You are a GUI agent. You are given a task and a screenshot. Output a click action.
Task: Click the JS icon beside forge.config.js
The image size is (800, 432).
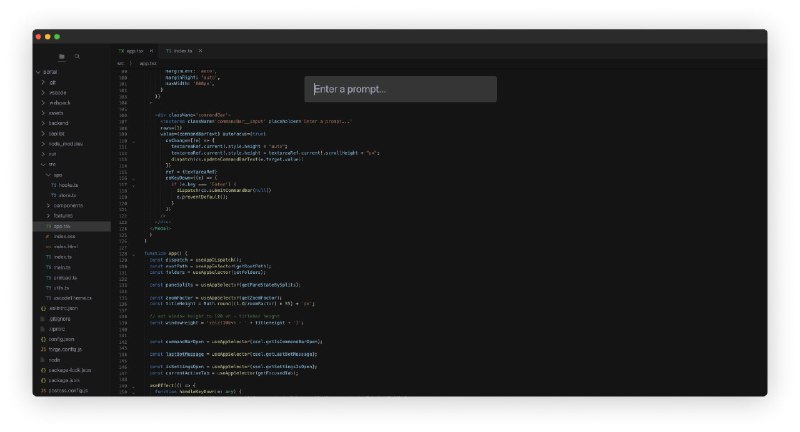[x=43, y=349]
